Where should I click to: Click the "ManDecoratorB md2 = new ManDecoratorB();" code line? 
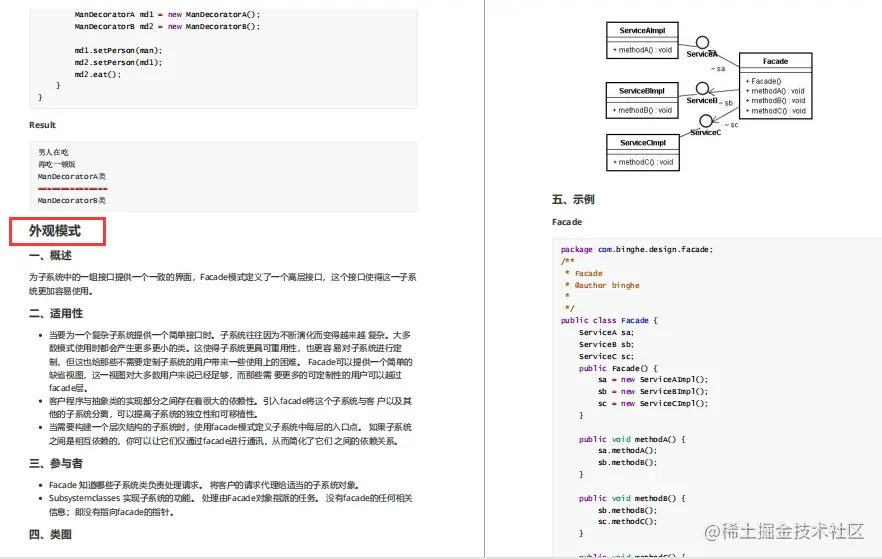coord(167,26)
